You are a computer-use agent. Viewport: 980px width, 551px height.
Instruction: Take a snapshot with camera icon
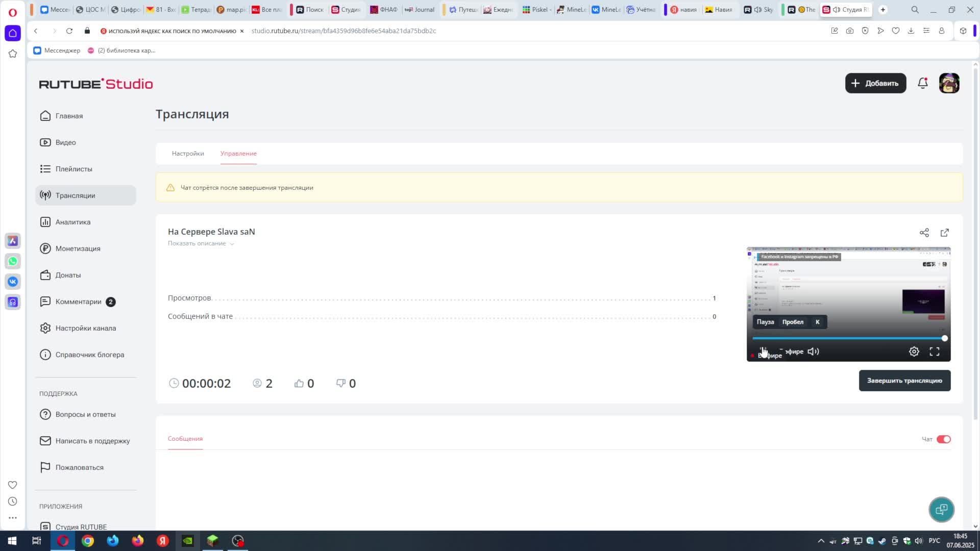pos(849,31)
